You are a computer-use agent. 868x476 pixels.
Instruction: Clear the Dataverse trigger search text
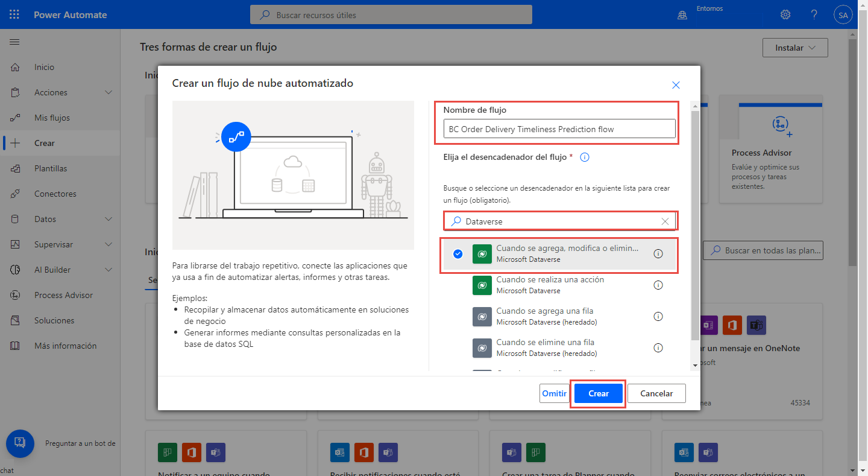coord(665,221)
